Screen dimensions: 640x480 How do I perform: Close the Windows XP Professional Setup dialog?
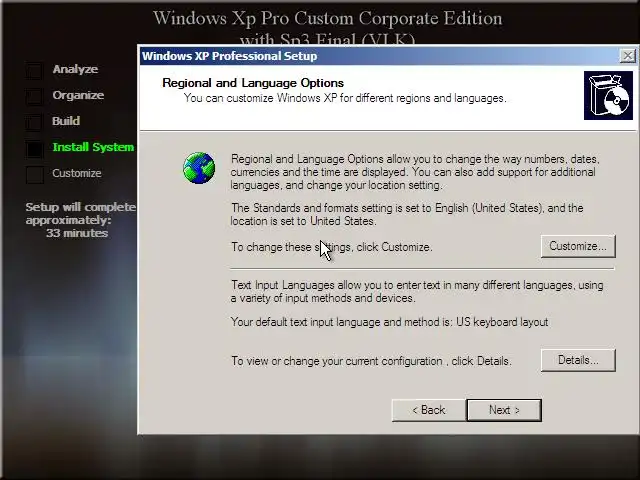click(627, 56)
